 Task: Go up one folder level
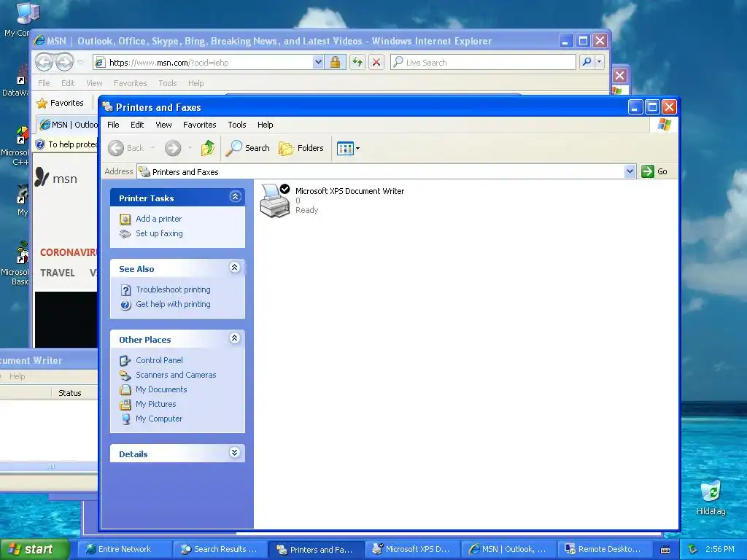point(208,148)
